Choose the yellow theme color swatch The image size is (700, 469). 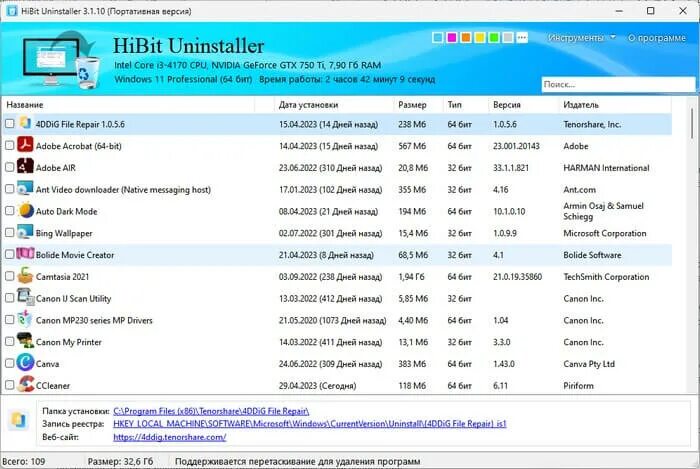[x=480, y=37]
